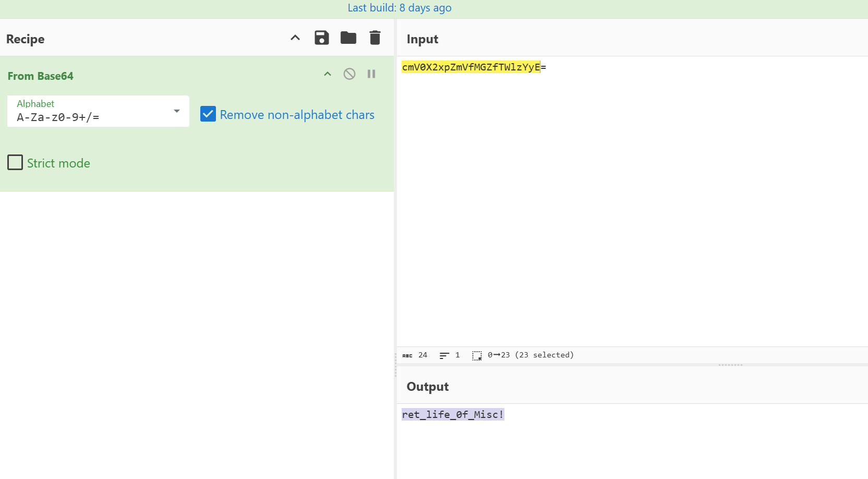The image size is (868, 479).
Task: Toggle the Remove non-alphabet chars setting off
Action: pyautogui.click(x=208, y=114)
